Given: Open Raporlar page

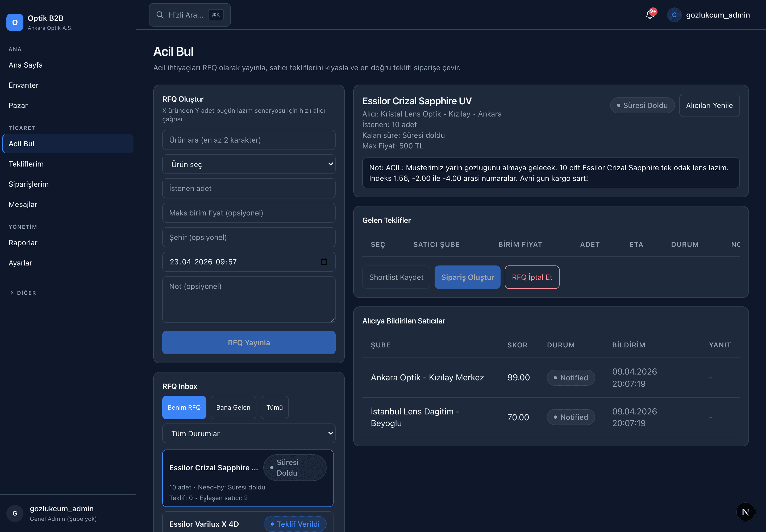Looking at the screenshot, I should (68, 243).
